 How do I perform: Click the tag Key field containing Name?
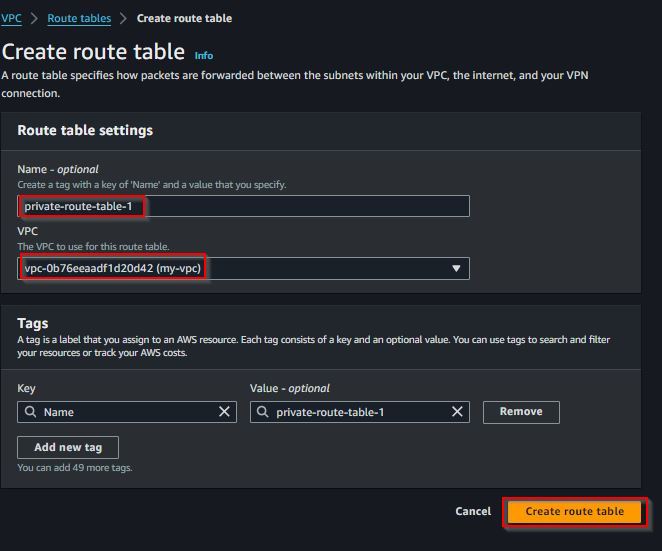[x=127, y=412]
